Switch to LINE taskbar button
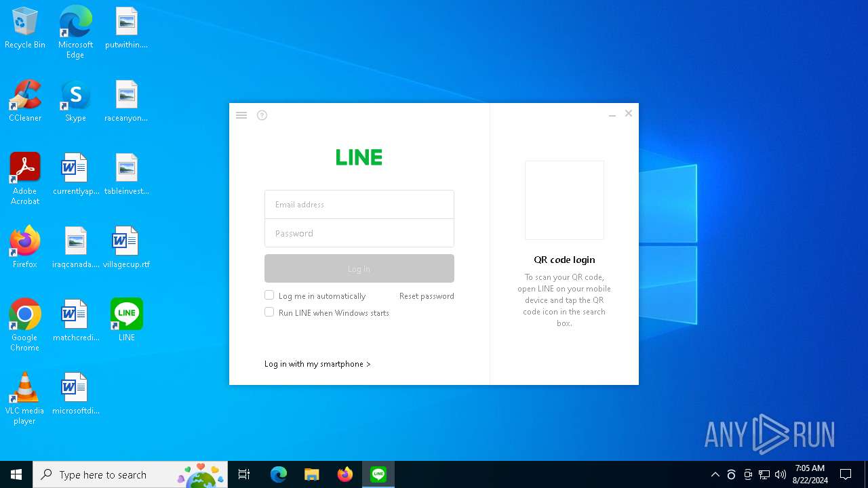The image size is (868, 488). 378,474
